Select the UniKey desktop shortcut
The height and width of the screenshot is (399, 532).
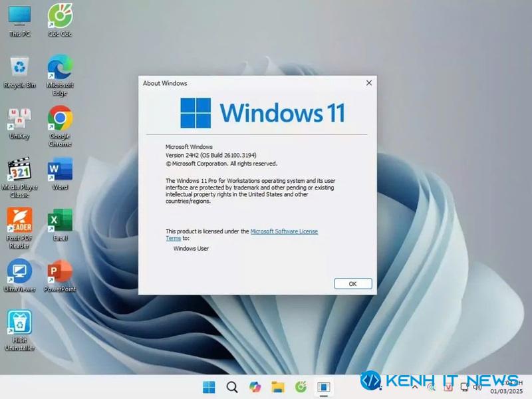point(19,124)
